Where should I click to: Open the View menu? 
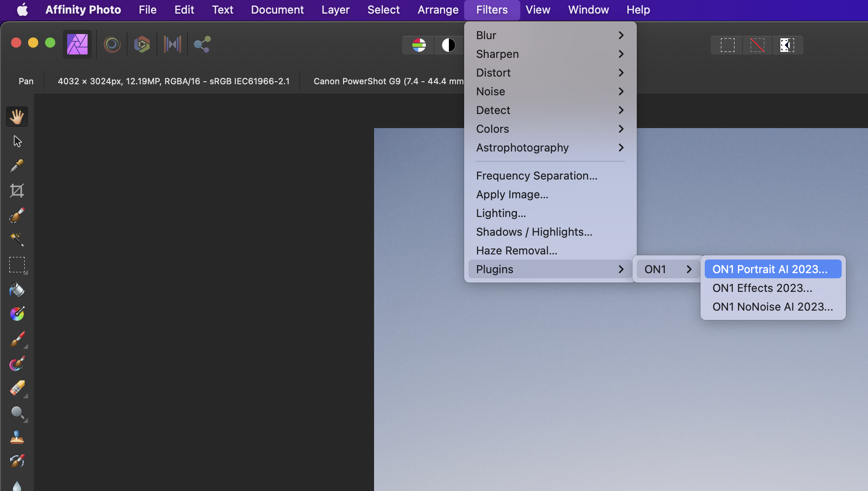538,10
